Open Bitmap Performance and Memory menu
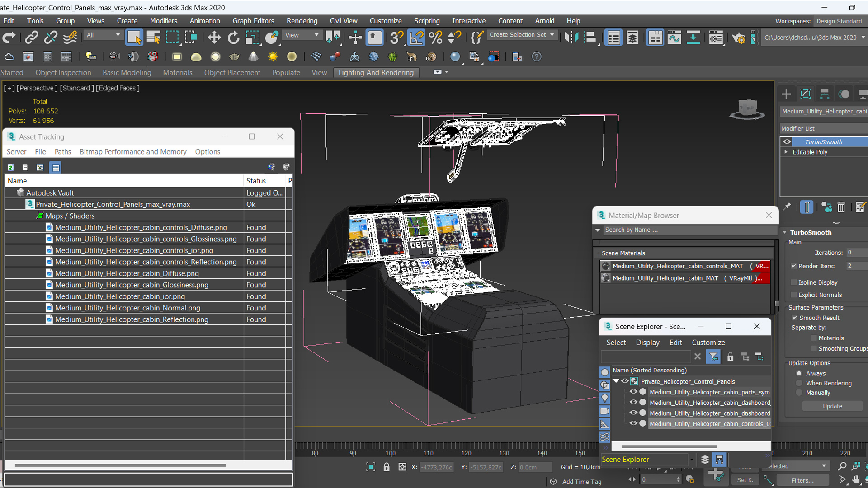Image resolution: width=868 pixels, height=488 pixels. 133,152
